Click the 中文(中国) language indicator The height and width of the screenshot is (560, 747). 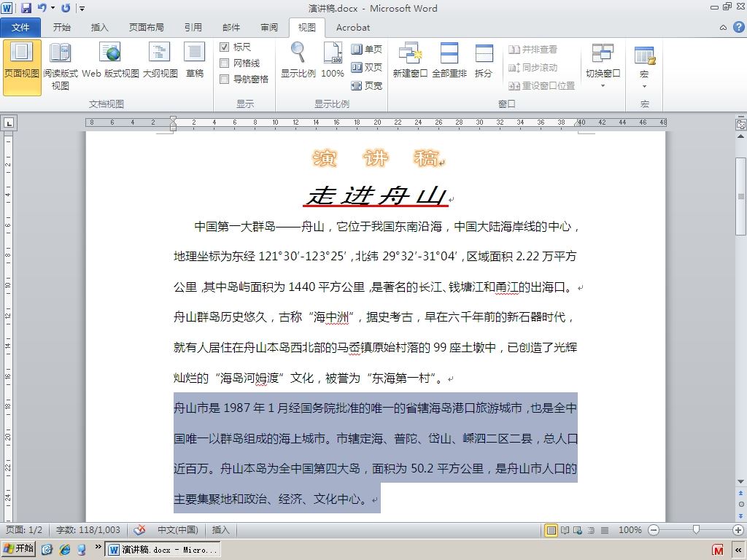pyautogui.click(x=178, y=530)
